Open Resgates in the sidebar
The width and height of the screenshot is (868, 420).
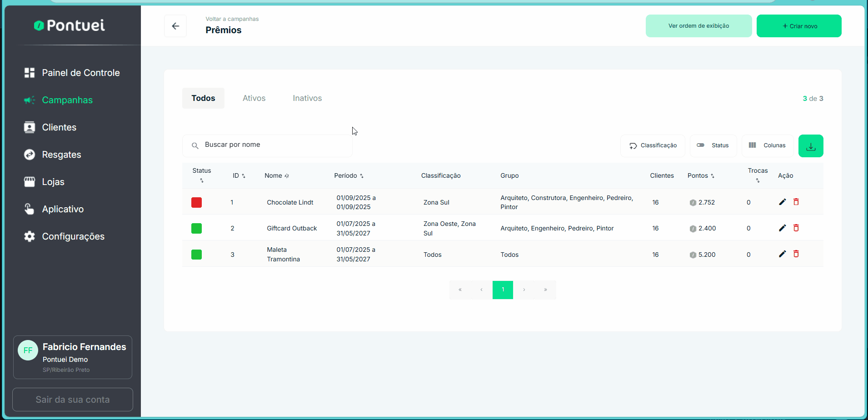61,155
